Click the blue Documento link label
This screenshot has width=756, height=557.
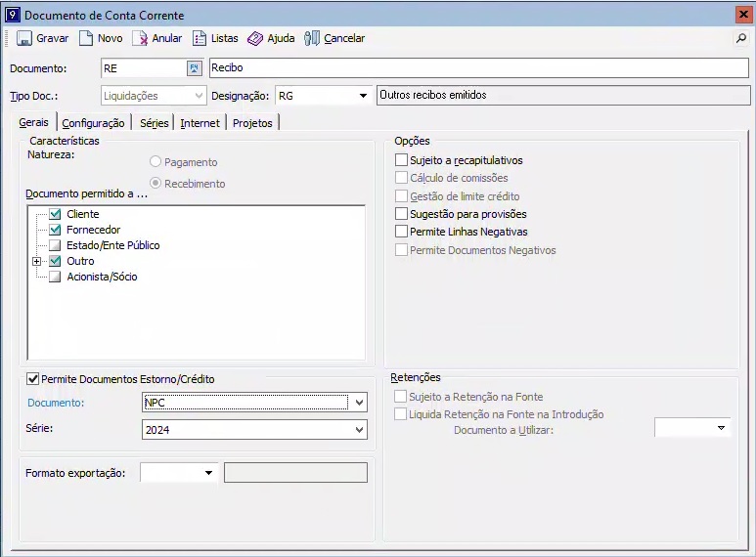click(x=56, y=403)
